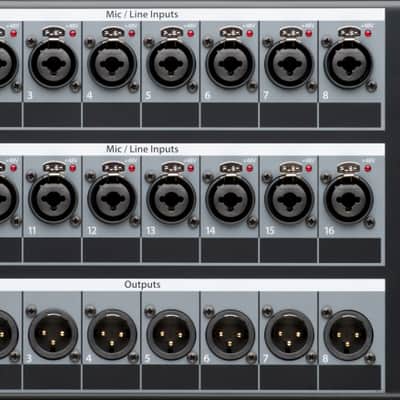The image size is (400, 400).
Task: Click the XLR male connector of output 8
Action: click(348, 334)
